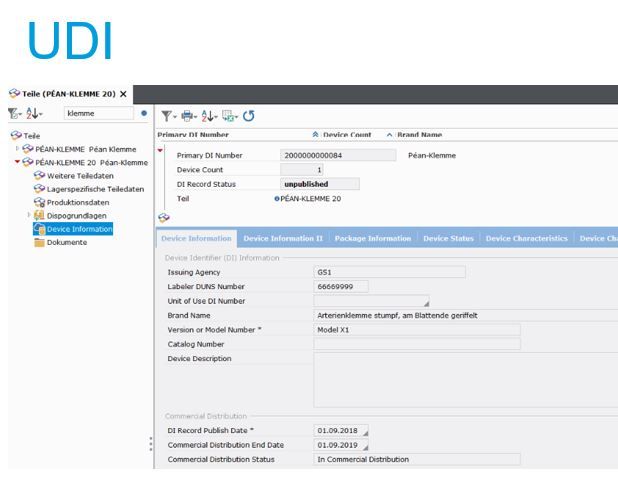
Task: Open print icon dropdown arrow
Action: (195, 117)
